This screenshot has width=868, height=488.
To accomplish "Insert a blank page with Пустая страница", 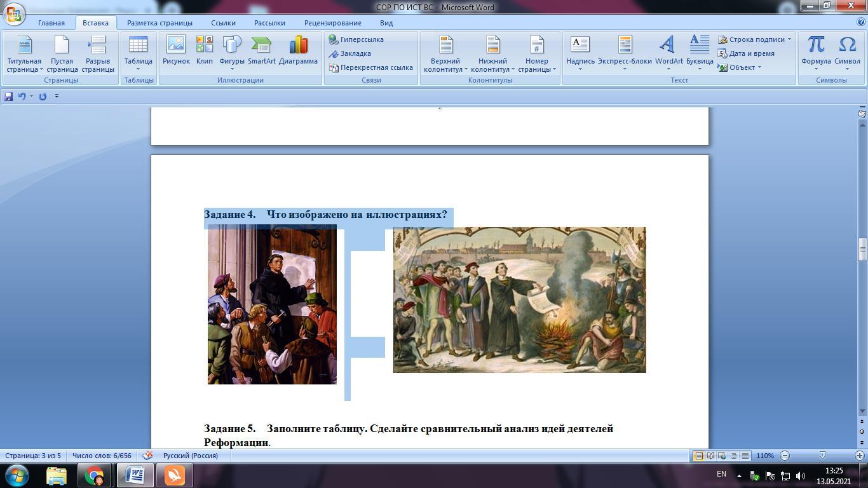I will [62, 53].
